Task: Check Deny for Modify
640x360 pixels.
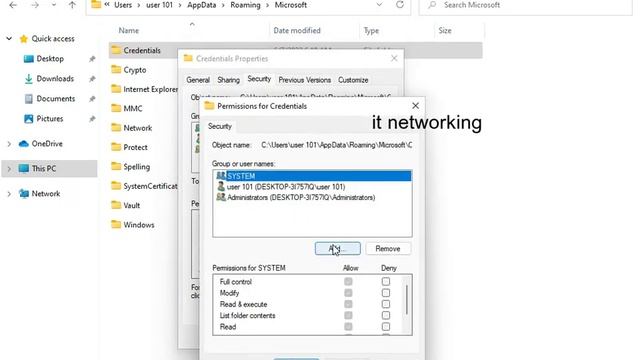Action: [x=386, y=293]
